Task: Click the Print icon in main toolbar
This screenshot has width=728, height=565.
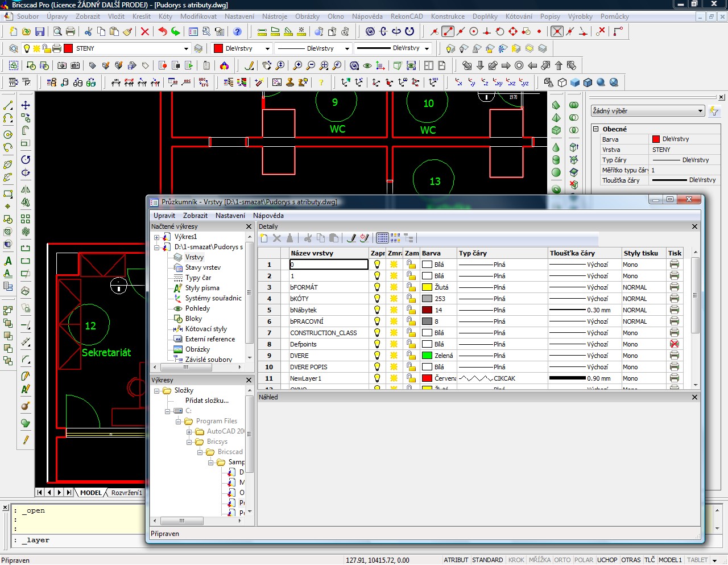Action: pyautogui.click(x=71, y=32)
